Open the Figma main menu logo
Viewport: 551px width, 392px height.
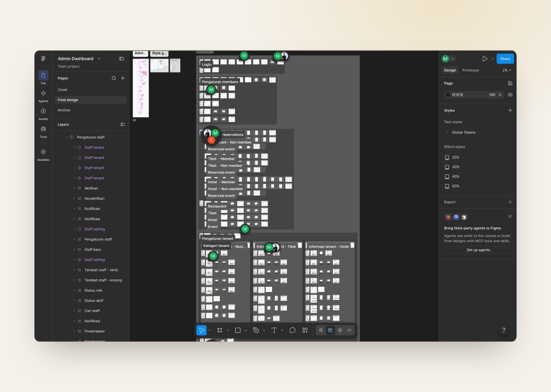click(43, 59)
